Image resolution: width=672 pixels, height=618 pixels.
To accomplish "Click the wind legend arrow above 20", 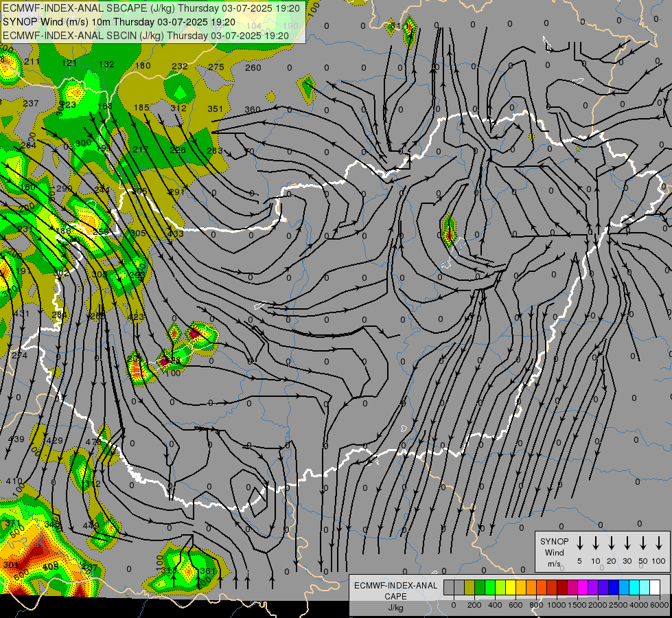I will (612, 543).
